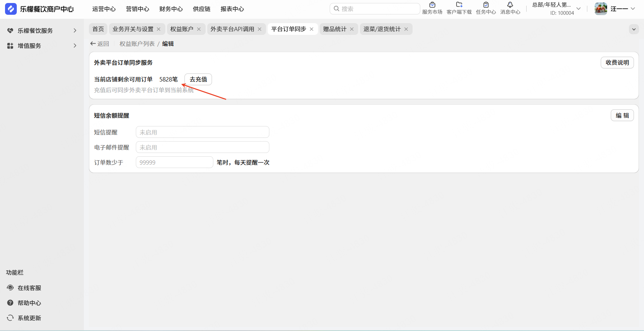The image size is (644, 331).
Task: Click the 在线客服 headset icon
Action: (10, 288)
